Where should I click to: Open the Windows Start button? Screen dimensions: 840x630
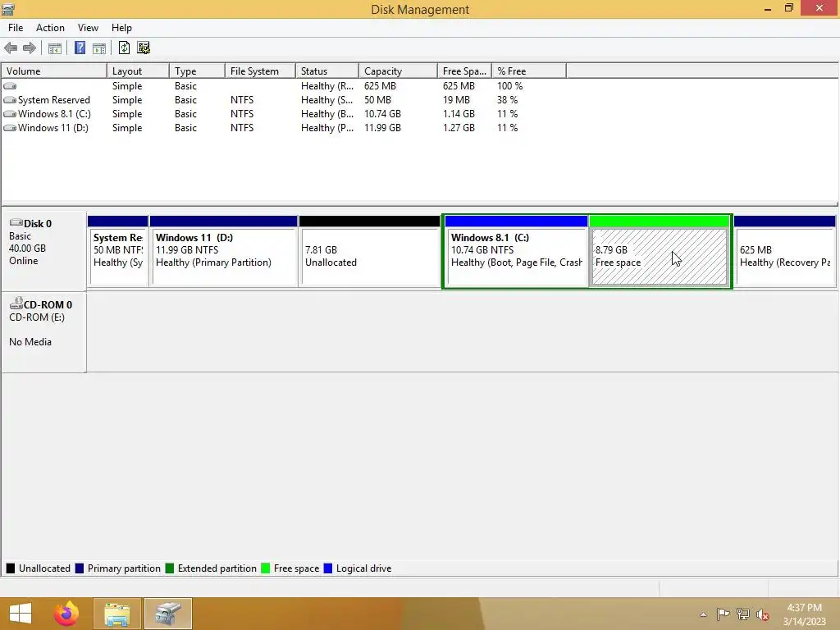[21, 614]
